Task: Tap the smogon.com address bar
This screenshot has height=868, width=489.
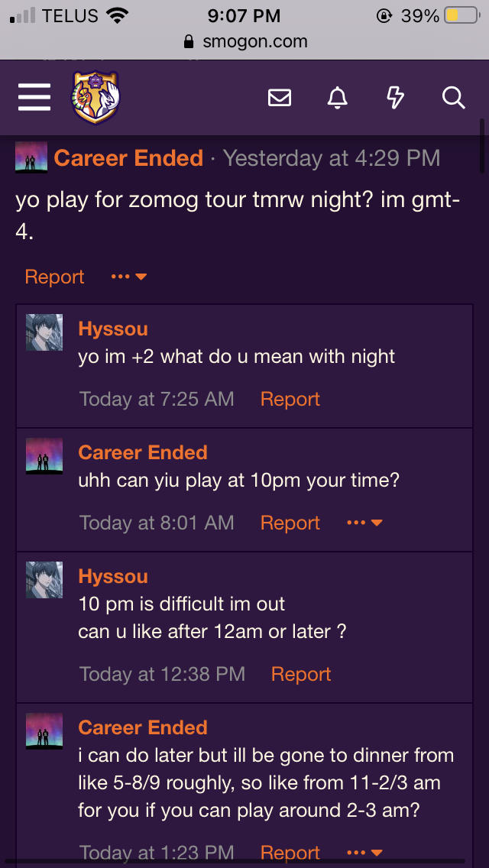Action: point(244,41)
